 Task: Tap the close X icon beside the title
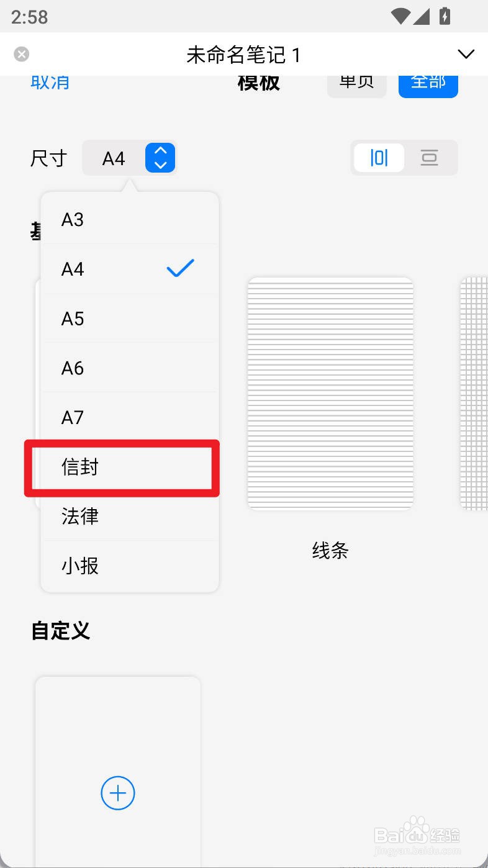(x=22, y=54)
